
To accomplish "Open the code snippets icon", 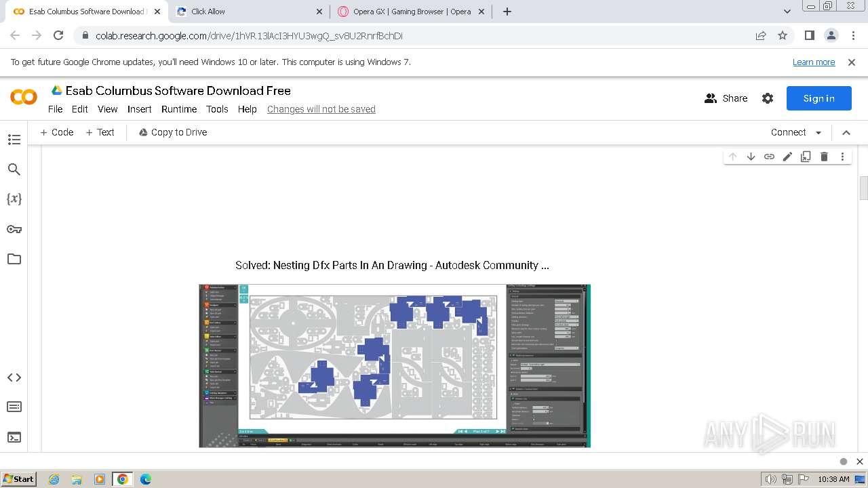I will 14,378.
